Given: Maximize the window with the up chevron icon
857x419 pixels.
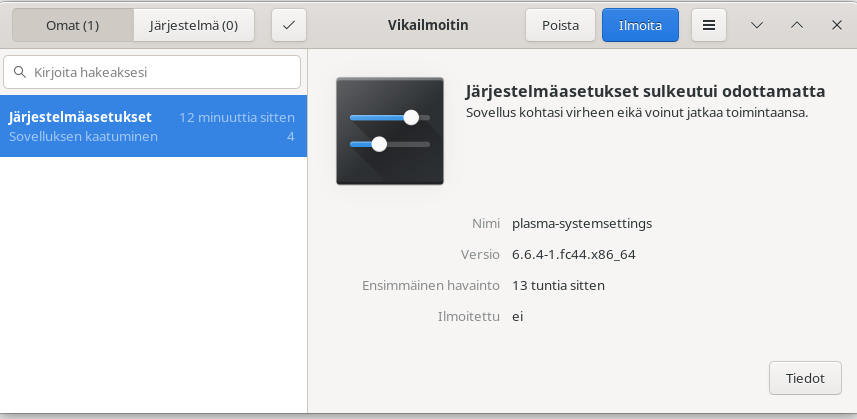Looking at the screenshot, I should pyautogui.click(x=797, y=25).
